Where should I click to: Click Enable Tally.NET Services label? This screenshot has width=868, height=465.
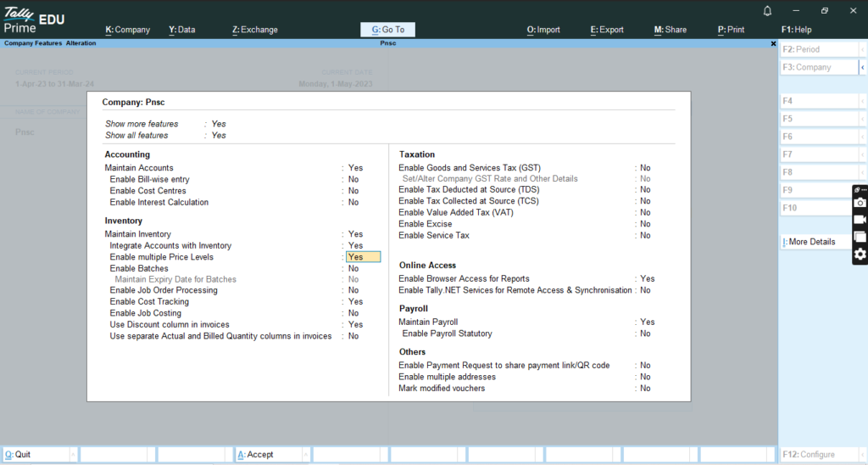tap(515, 290)
